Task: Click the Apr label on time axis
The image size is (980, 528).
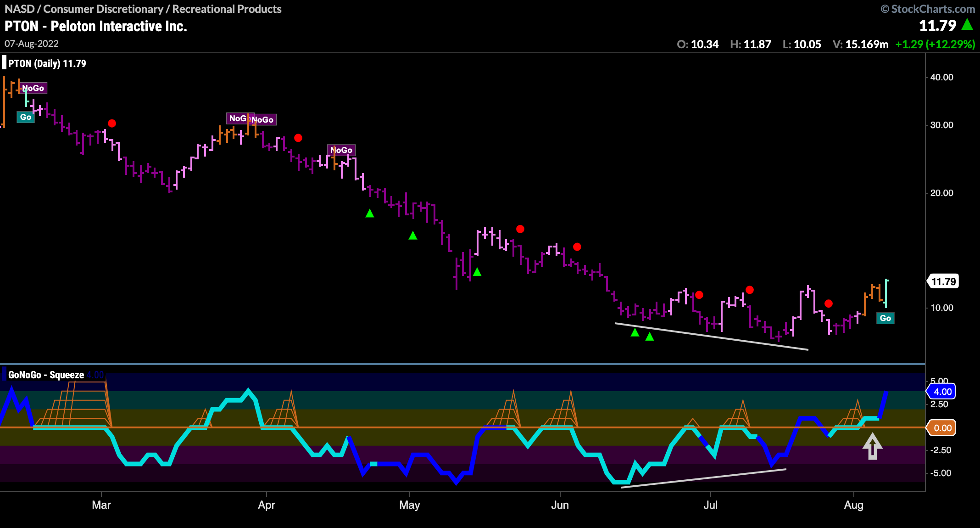Action: [x=267, y=505]
